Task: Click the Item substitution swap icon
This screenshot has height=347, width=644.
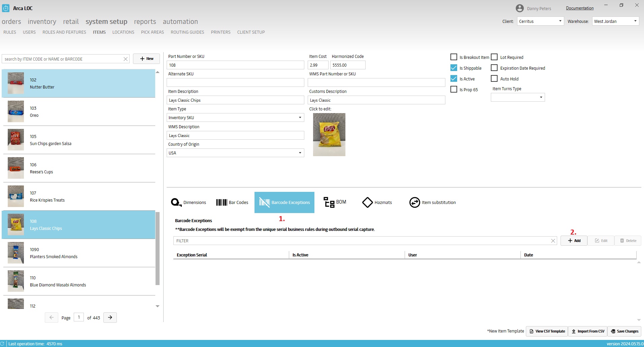Action: coord(415,202)
